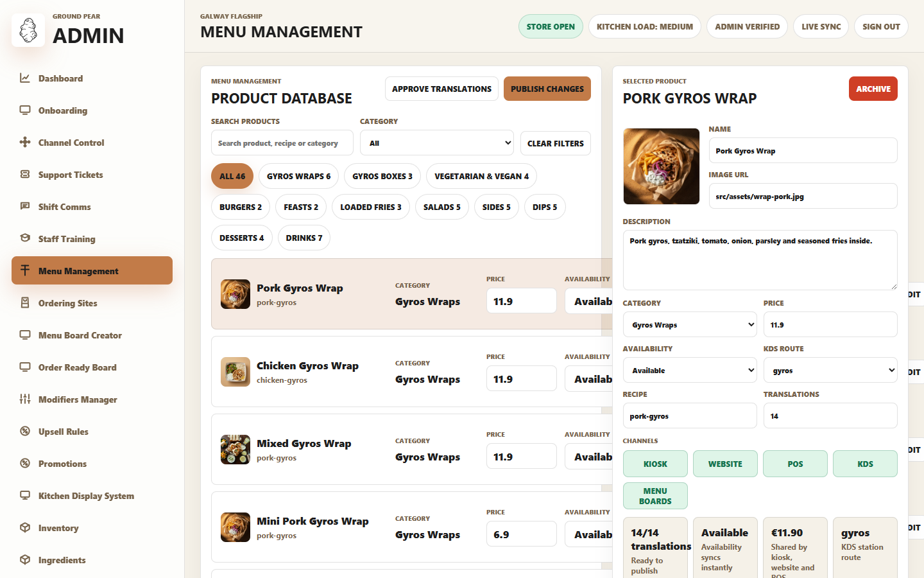The height and width of the screenshot is (578, 924).
Task: Click the Ordering Sites icon
Action: pyautogui.click(x=25, y=302)
